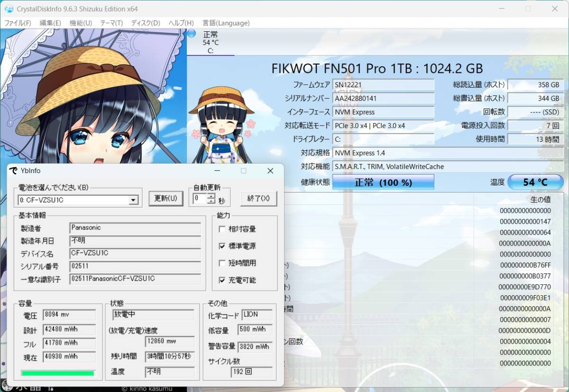Increase the auto-update seconds spinner
Image resolution: width=569 pixels, height=392 pixels.
pos(211,196)
